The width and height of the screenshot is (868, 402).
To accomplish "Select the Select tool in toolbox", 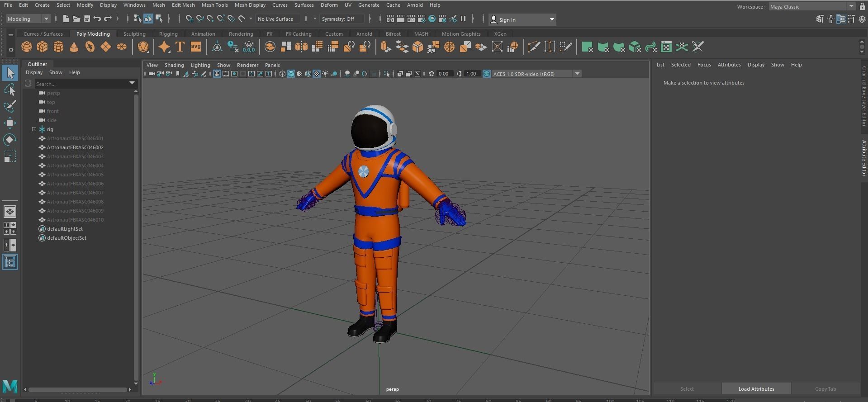I will pyautogui.click(x=10, y=73).
